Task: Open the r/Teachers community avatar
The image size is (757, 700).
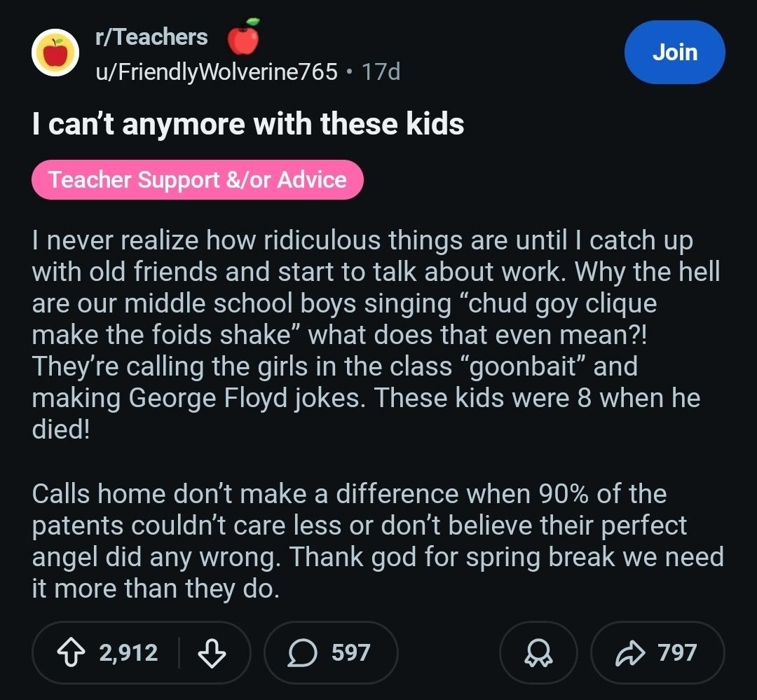Action: (x=55, y=53)
